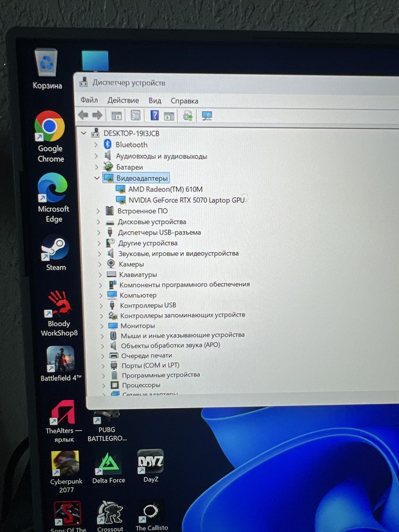Open the Справка menu
This screenshot has width=399, height=532.
coord(184,101)
